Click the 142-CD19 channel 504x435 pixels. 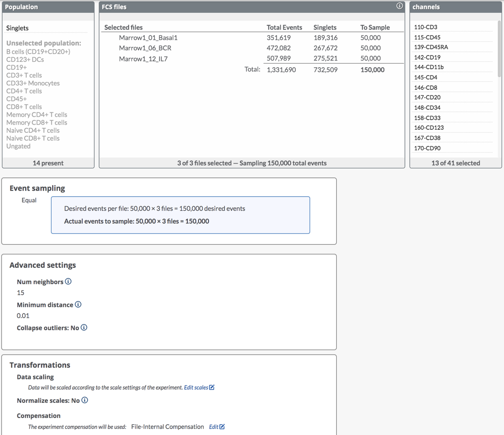click(x=427, y=57)
